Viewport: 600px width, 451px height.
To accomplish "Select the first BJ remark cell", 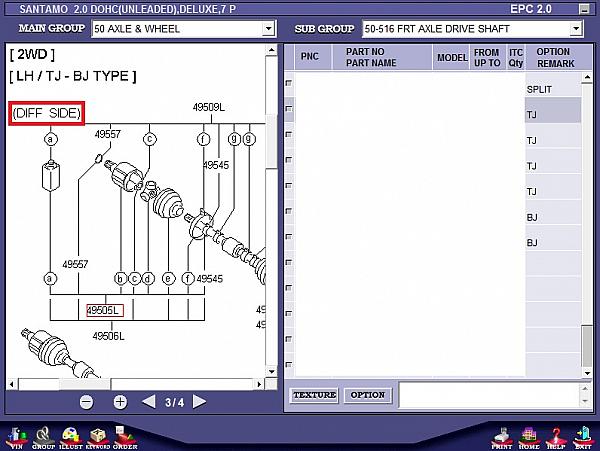I will pos(553,213).
